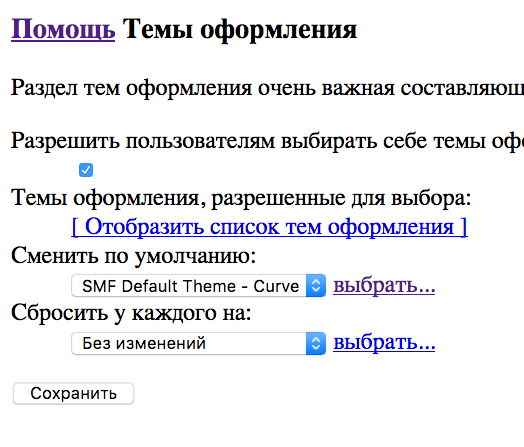Click the Темы оформления page heading
This screenshot has height=447, width=524.
240,29
